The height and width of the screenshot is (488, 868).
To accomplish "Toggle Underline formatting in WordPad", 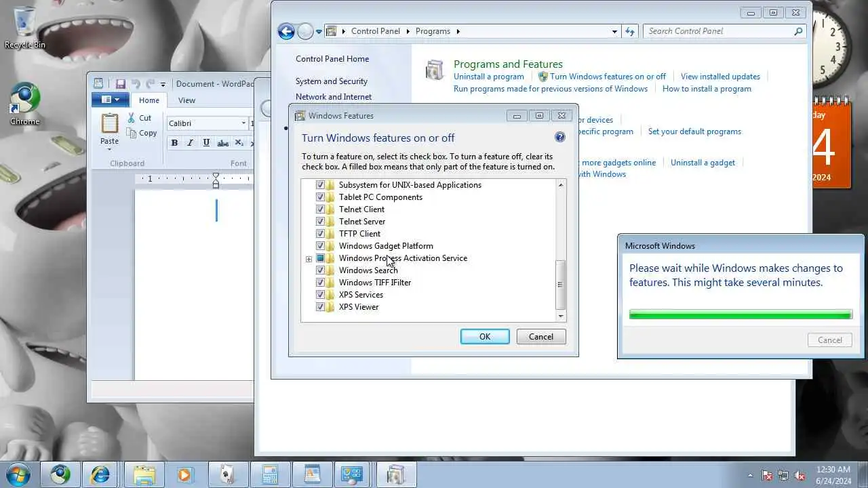I will point(206,143).
